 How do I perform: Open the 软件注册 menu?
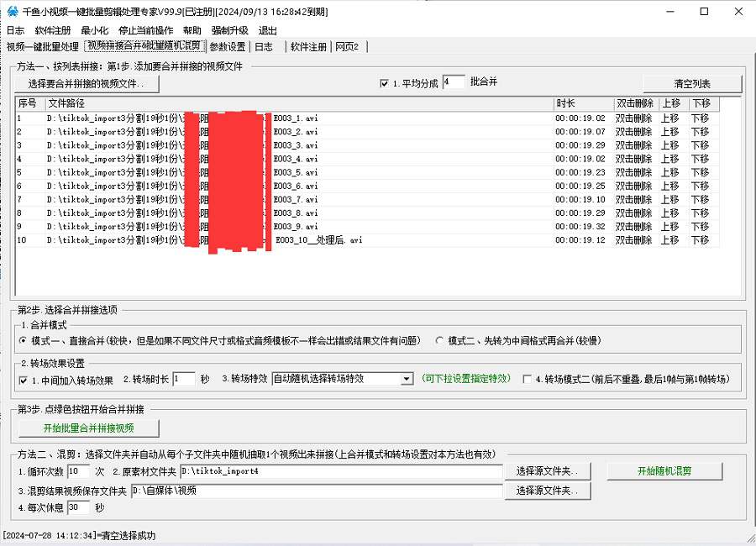pos(53,30)
